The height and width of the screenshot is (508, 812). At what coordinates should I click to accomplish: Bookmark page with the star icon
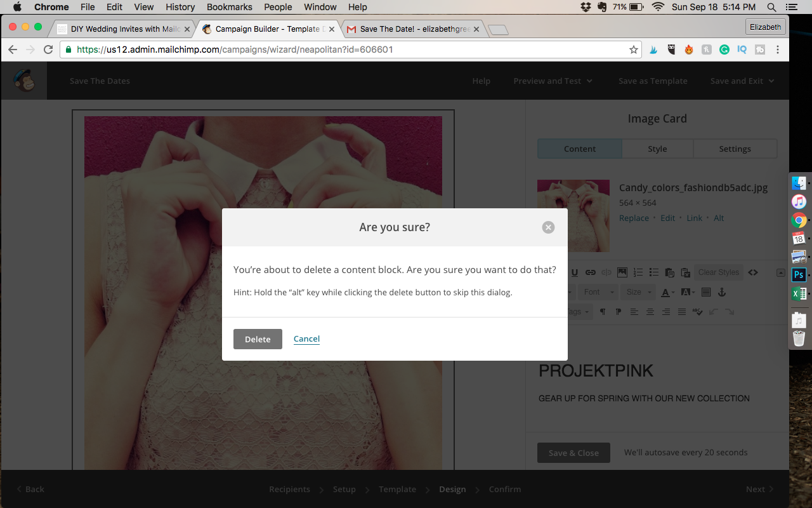633,50
